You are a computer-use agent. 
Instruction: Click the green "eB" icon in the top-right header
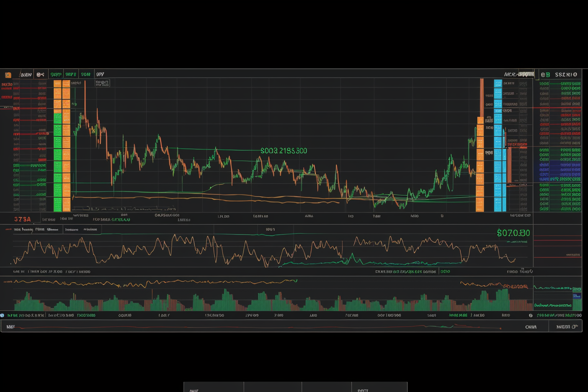545,75
